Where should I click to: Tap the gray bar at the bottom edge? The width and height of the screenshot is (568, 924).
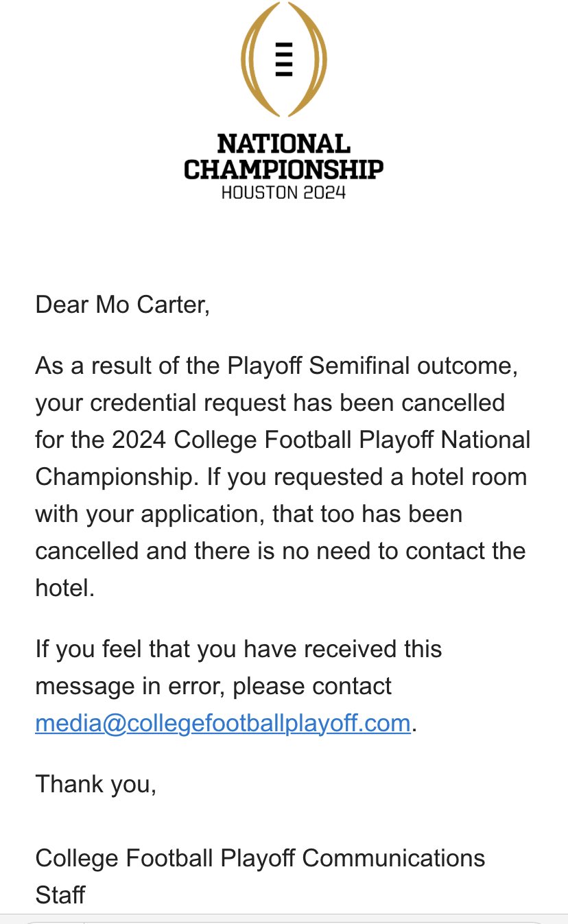tap(284, 919)
